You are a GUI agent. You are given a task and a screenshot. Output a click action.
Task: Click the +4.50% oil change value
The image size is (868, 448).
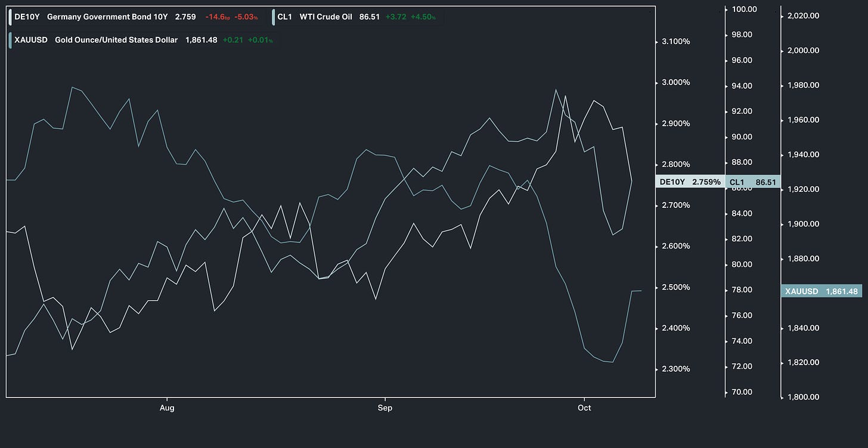click(423, 17)
